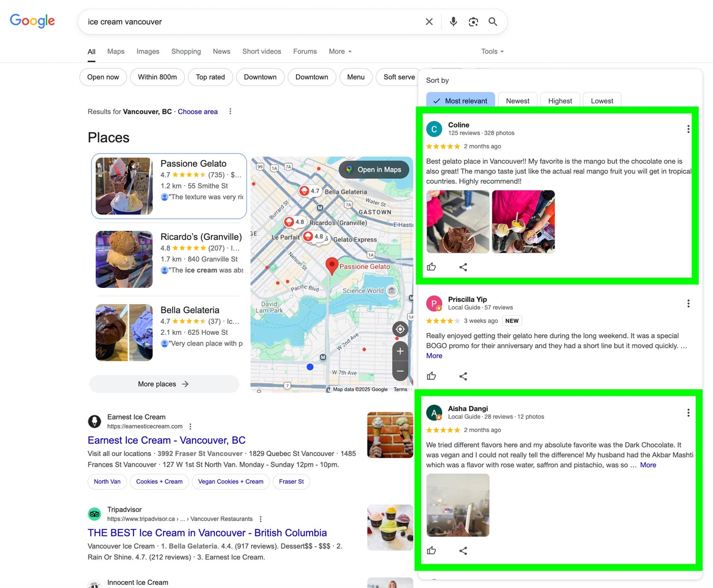Click the Fraser St sitelink chip
The height and width of the screenshot is (588, 713).
pos(291,482)
